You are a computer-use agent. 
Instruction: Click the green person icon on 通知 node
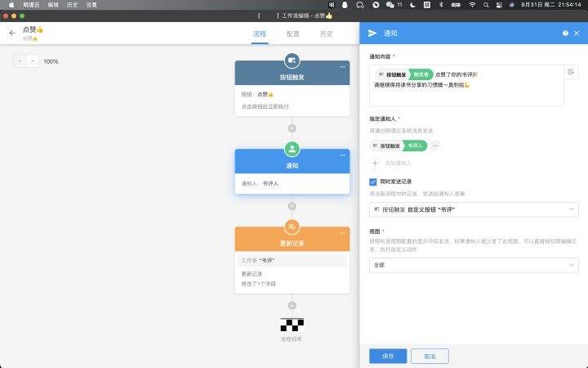[x=292, y=149]
